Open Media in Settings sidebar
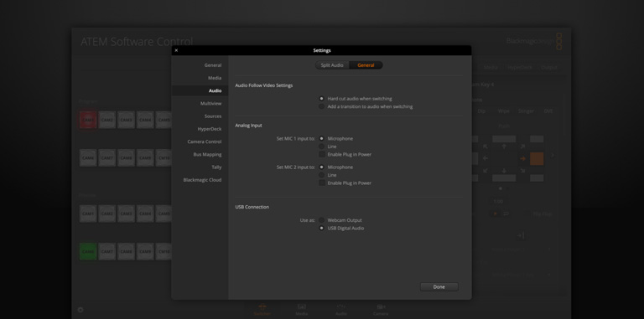The width and height of the screenshot is (644, 319). coord(200,78)
